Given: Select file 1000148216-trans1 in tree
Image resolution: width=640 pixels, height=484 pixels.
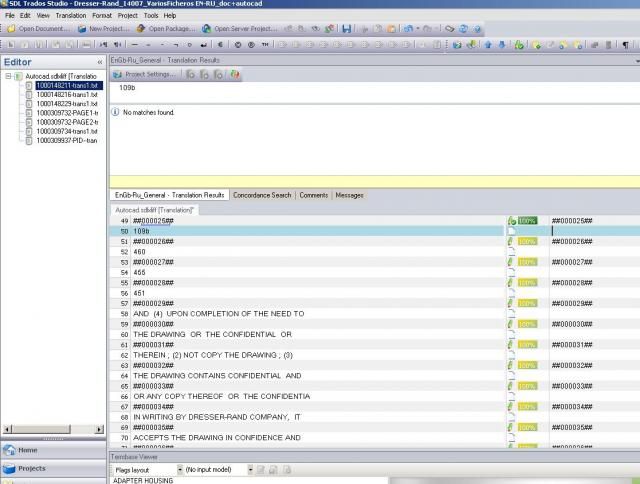Looking at the screenshot, I should pos(67,95).
